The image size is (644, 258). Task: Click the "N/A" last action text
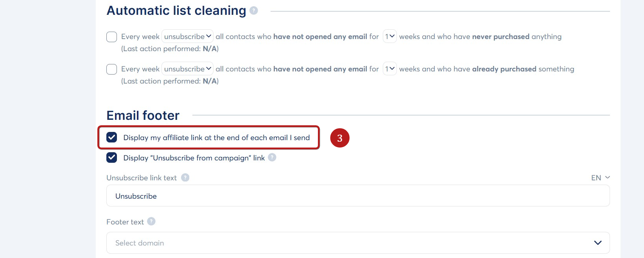point(210,48)
